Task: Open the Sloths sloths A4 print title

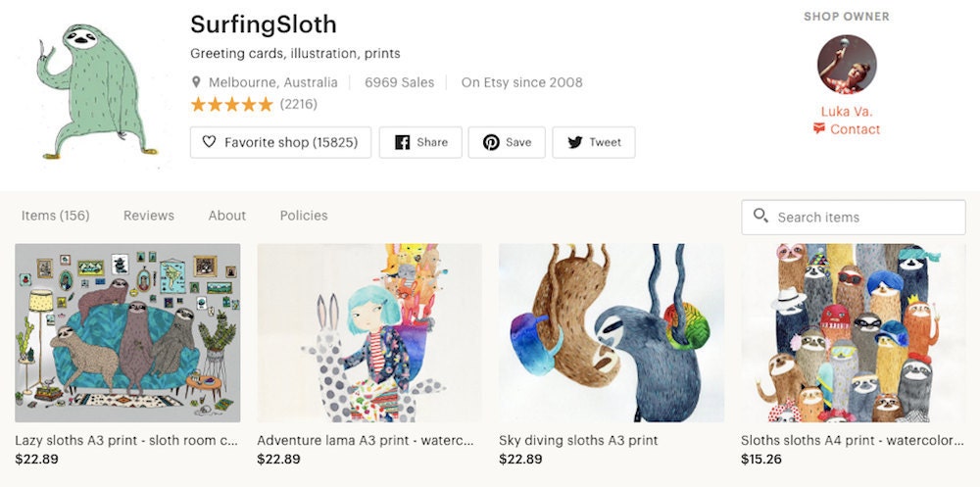Action: pyautogui.click(x=852, y=441)
